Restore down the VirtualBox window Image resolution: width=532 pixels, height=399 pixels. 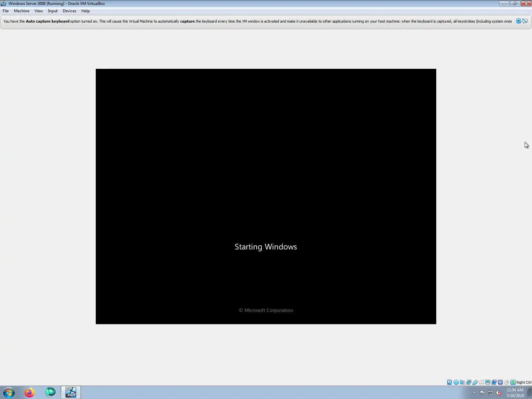pos(515,3)
